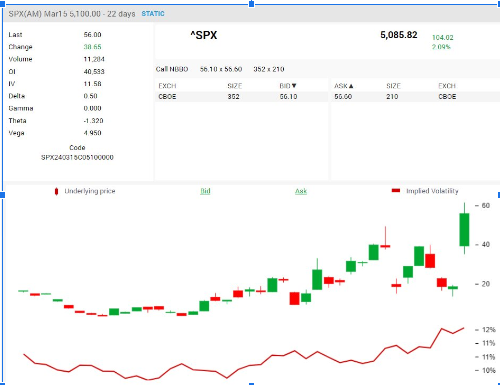Select the Last value 56.00
500x385 pixels.
(92, 35)
